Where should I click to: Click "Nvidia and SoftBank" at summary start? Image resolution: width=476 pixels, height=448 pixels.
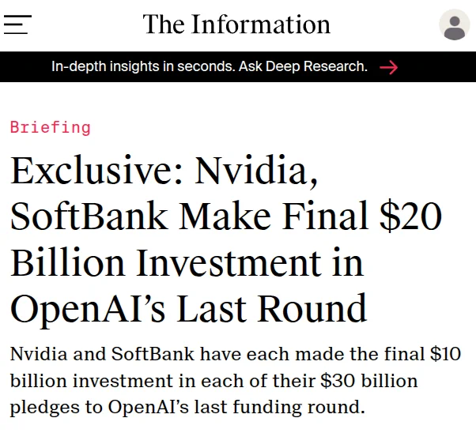[102, 354]
